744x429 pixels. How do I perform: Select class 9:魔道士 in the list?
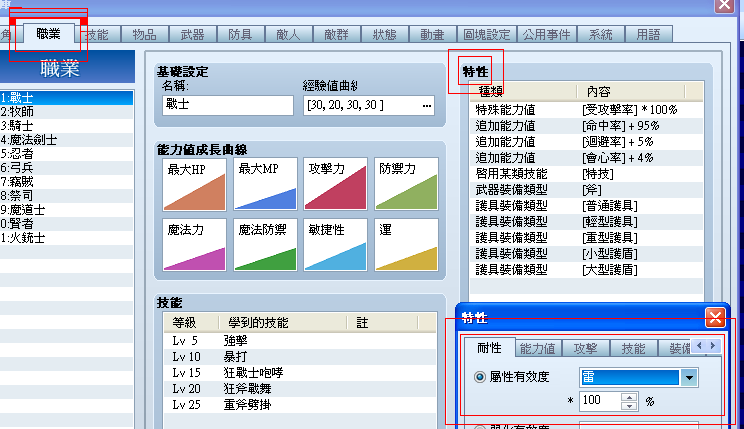click(66, 210)
